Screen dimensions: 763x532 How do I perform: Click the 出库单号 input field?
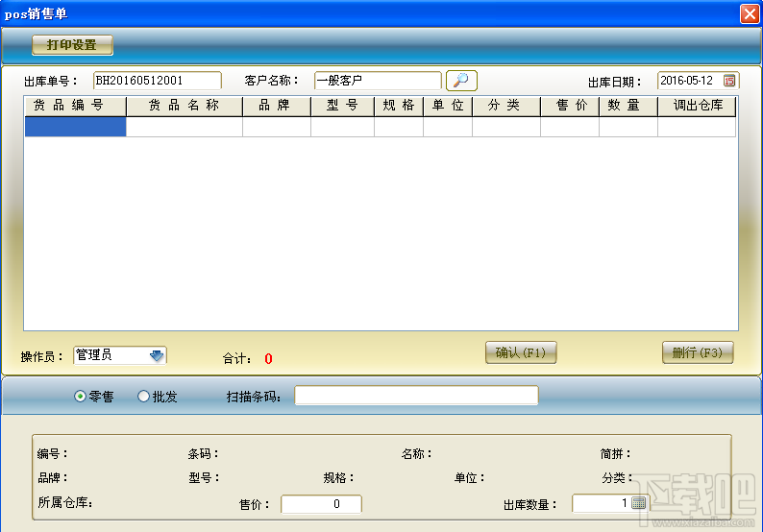coord(158,81)
